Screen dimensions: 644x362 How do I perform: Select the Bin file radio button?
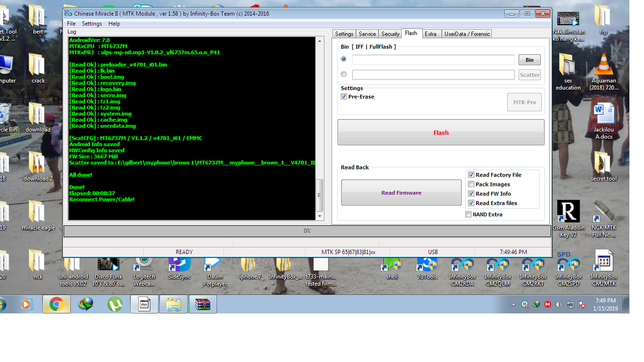point(344,59)
